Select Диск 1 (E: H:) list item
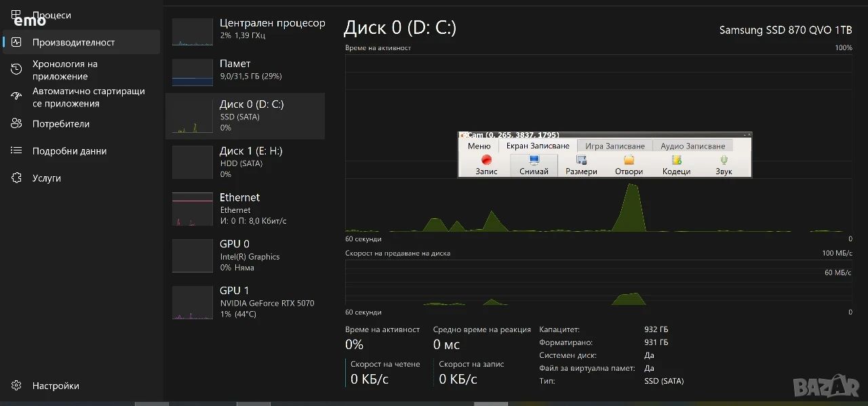The width and height of the screenshot is (868, 406). pyautogui.click(x=245, y=163)
